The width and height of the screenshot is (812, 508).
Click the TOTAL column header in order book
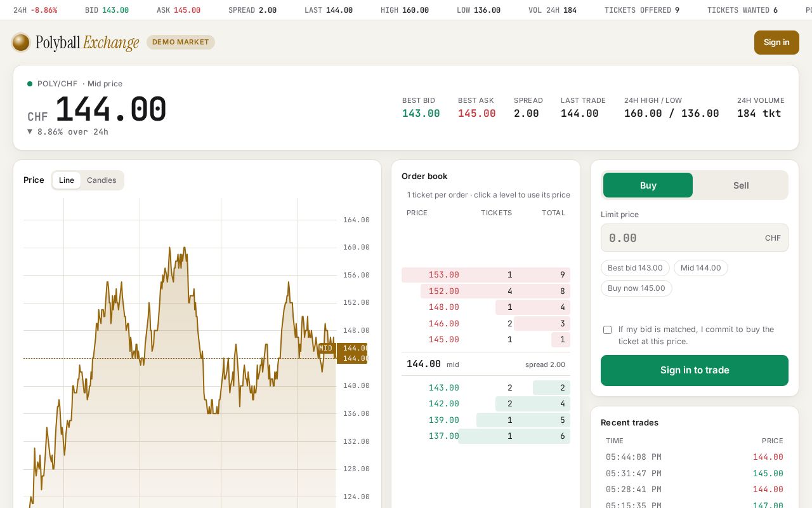pyautogui.click(x=553, y=213)
